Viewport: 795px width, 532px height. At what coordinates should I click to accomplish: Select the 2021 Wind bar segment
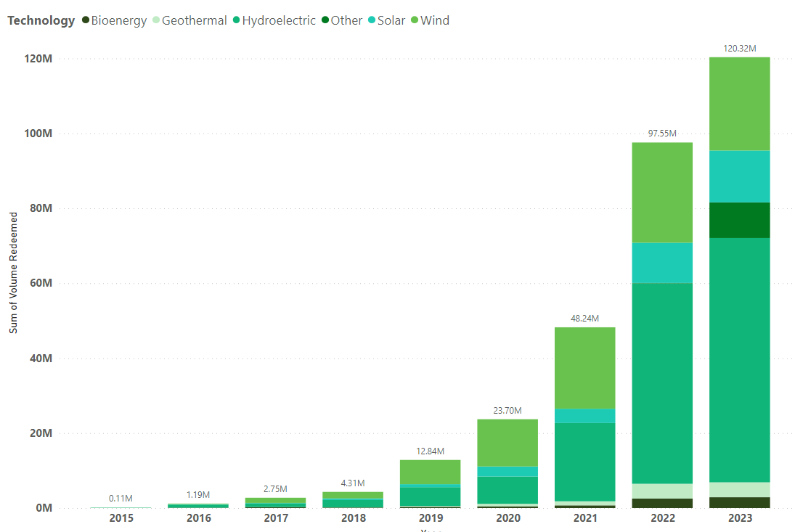point(584,368)
